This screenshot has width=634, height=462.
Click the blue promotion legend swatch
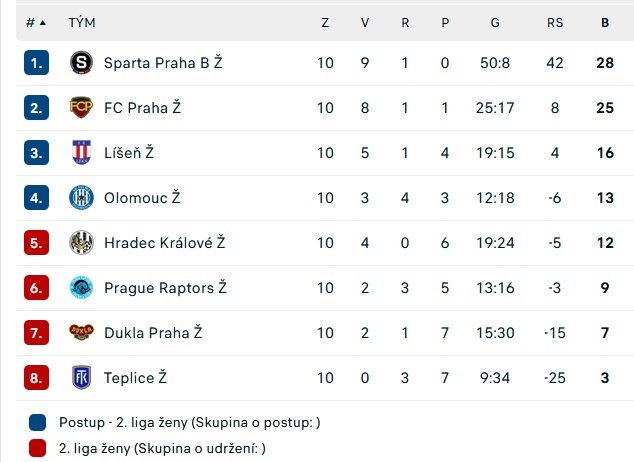[x=38, y=422]
